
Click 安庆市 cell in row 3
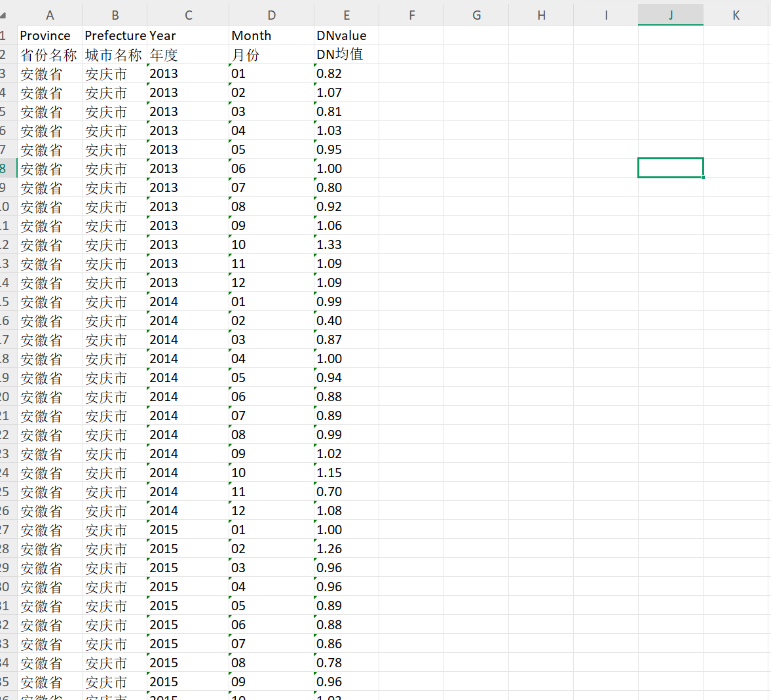tap(115, 74)
